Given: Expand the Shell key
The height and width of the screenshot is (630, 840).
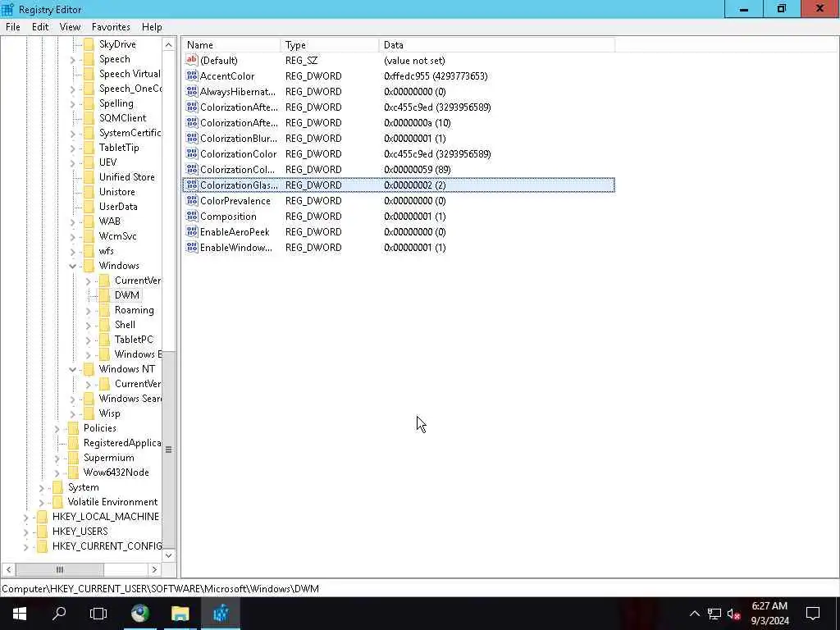Looking at the screenshot, I should pyautogui.click(x=89, y=325).
